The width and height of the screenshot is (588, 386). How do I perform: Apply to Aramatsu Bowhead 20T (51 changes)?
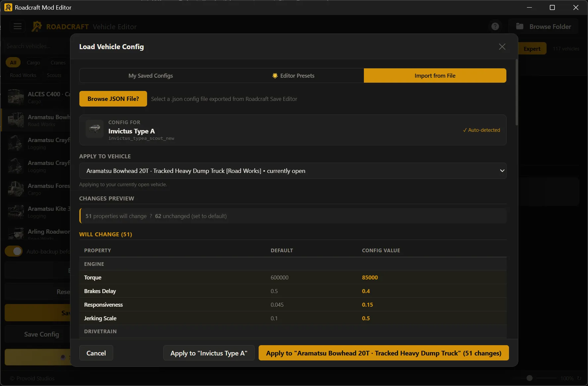384,353
